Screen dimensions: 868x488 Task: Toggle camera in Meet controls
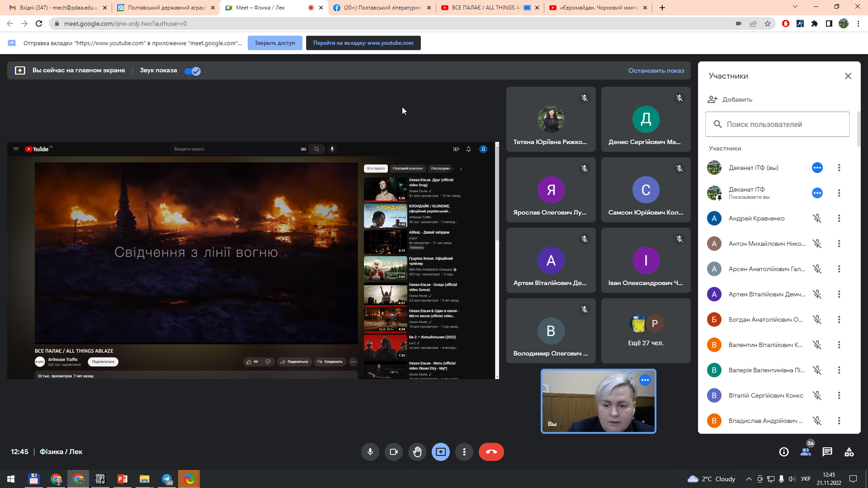394,452
